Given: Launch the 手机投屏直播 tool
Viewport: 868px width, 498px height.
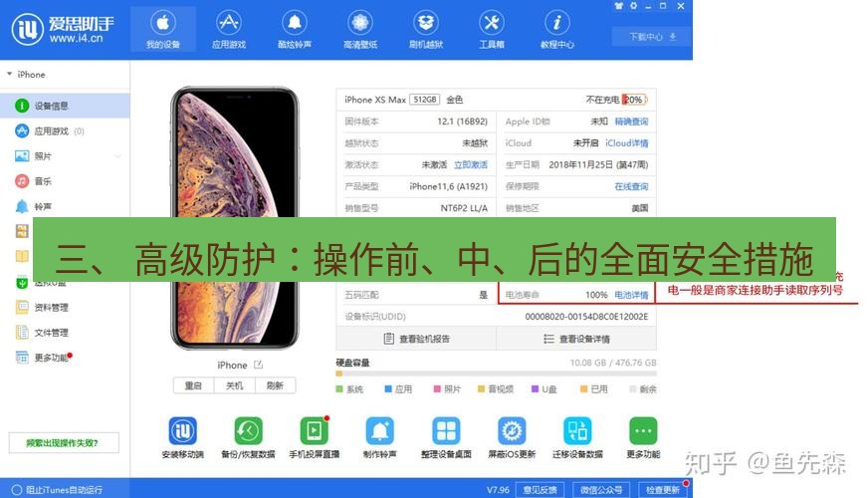Looking at the screenshot, I should 314,430.
